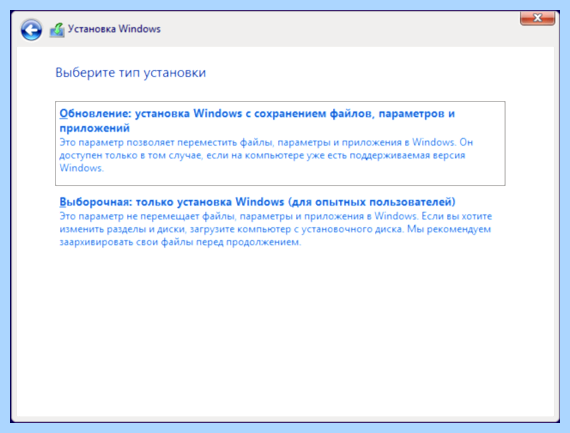Click description starting 'Это параметр не перемещает'
The image size is (570, 433).
(276, 229)
